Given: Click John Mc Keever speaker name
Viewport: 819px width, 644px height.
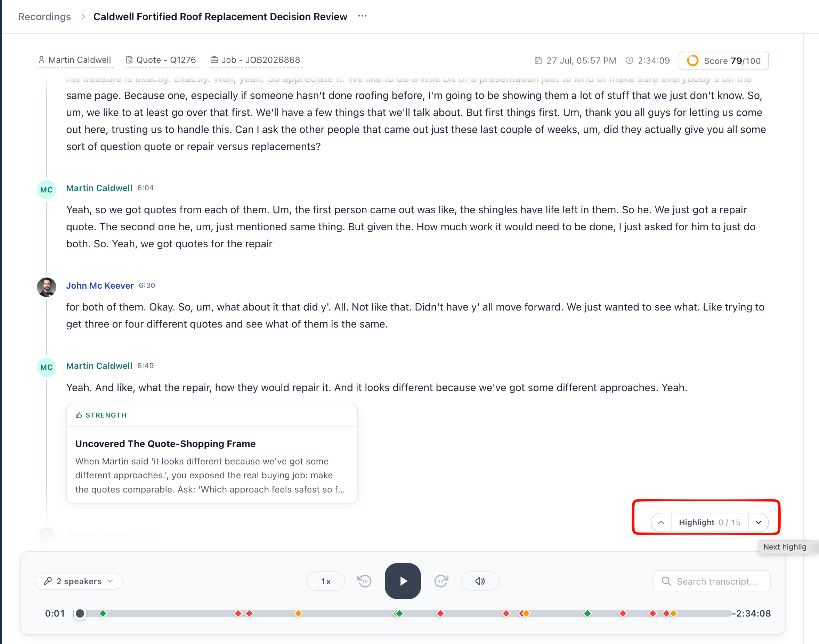Looking at the screenshot, I should (100, 286).
